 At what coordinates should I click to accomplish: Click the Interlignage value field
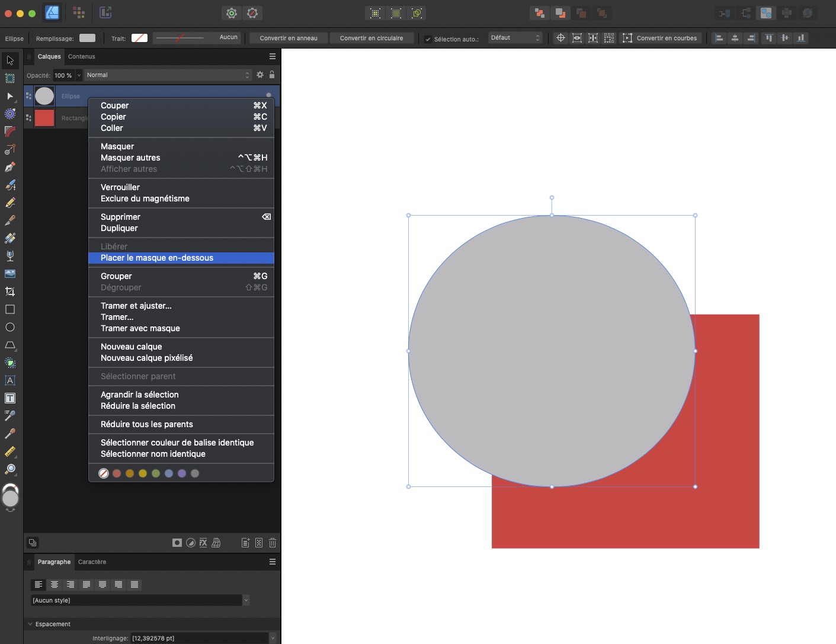tap(199, 638)
